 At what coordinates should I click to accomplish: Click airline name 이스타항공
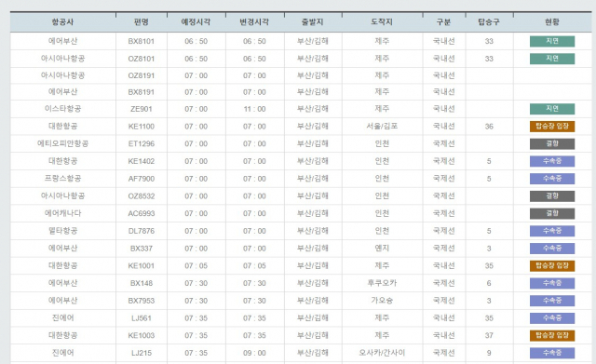point(62,109)
